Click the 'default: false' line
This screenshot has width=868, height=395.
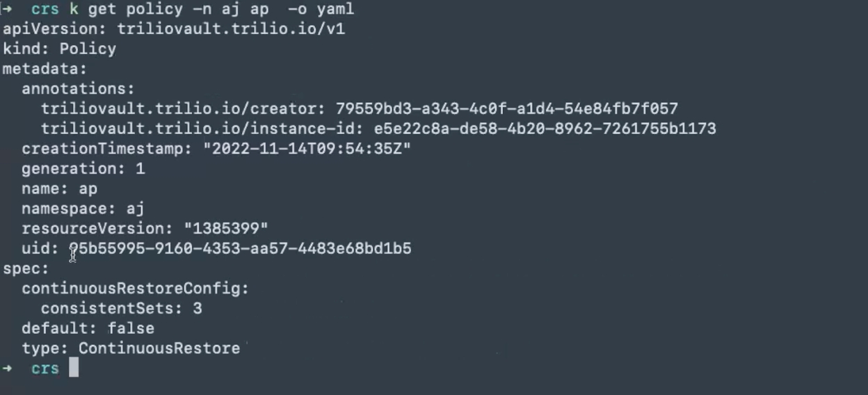[x=88, y=328]
